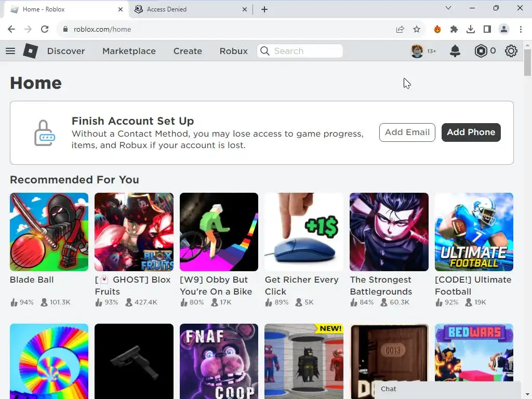Open the Chrome three-dot menu
The height and width of the screenshot is (399, 532).
521,29
